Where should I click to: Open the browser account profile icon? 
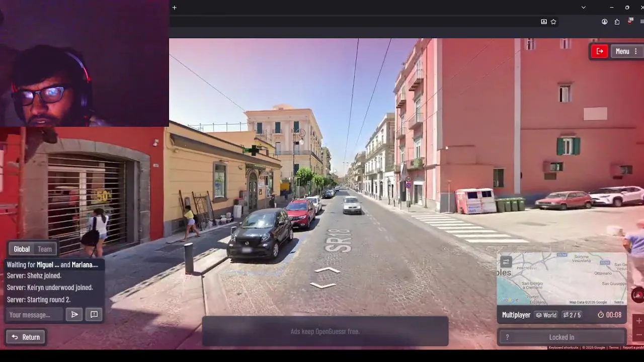tap(604, 22)
